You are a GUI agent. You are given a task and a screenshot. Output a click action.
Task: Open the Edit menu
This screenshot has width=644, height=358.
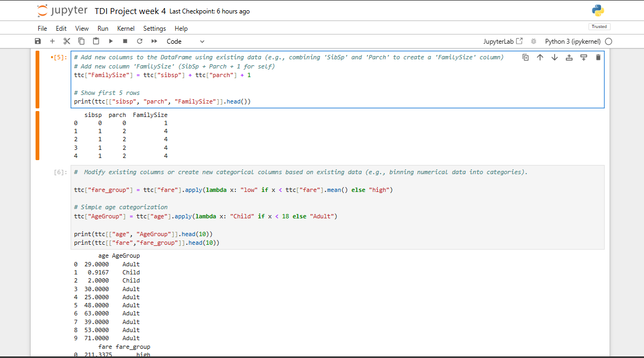pos(61,29)
